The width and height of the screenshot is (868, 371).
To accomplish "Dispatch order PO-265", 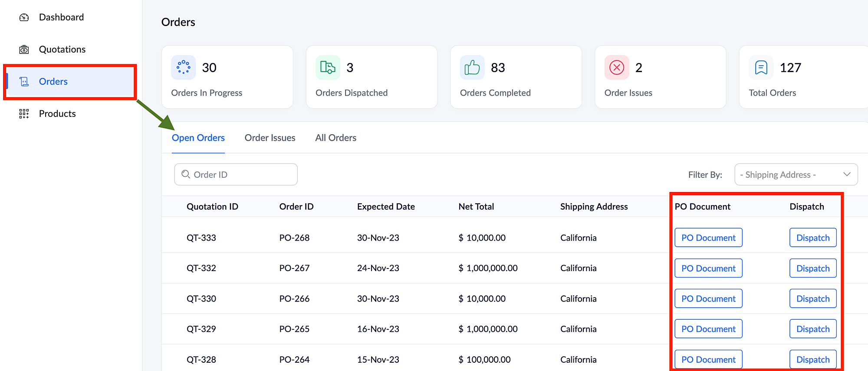I will [x=813, y=329].
